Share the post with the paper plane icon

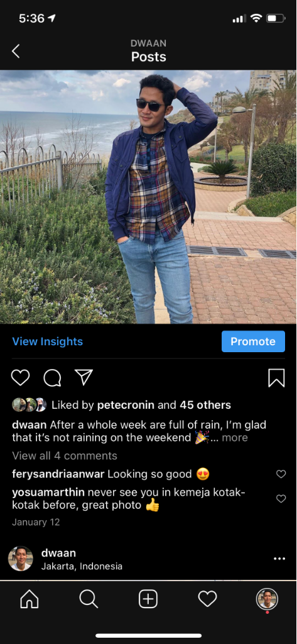(84, 377)
